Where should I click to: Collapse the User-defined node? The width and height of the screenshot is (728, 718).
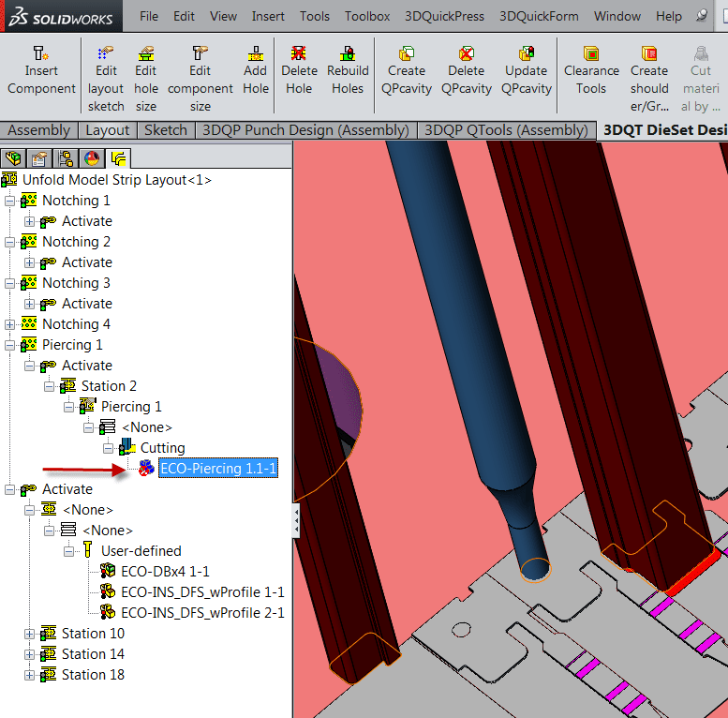coord(68,552)
